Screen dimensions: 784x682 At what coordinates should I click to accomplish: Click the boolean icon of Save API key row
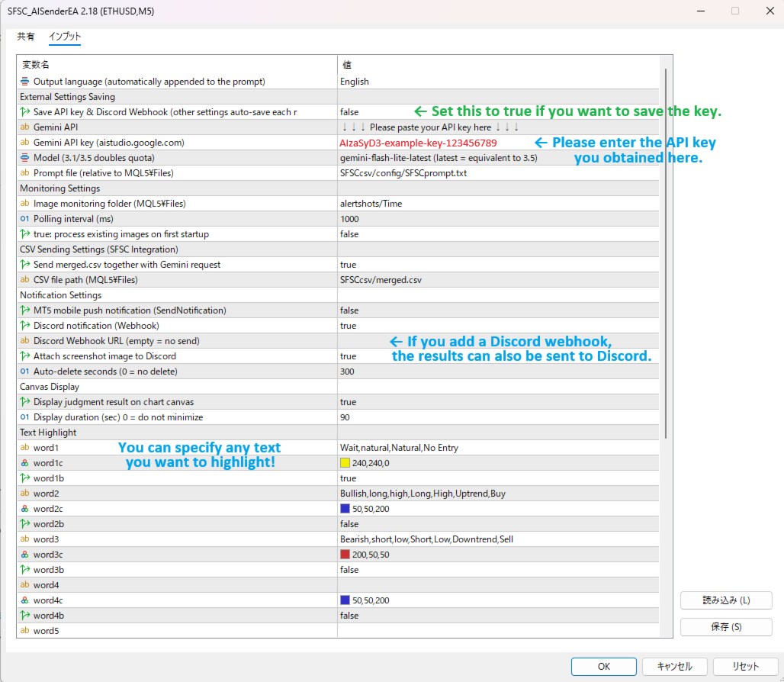point(24,112)
